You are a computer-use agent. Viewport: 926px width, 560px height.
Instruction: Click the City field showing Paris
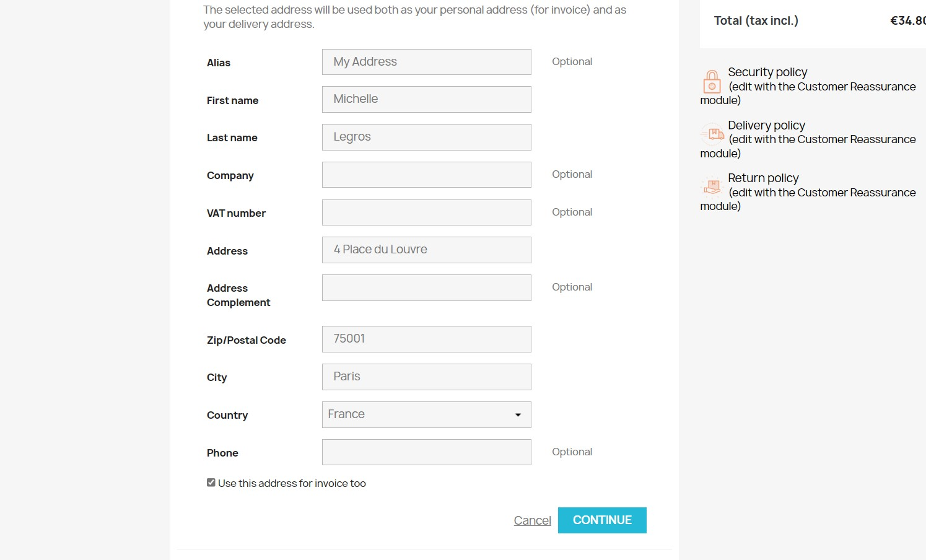(x=426, y=377)
